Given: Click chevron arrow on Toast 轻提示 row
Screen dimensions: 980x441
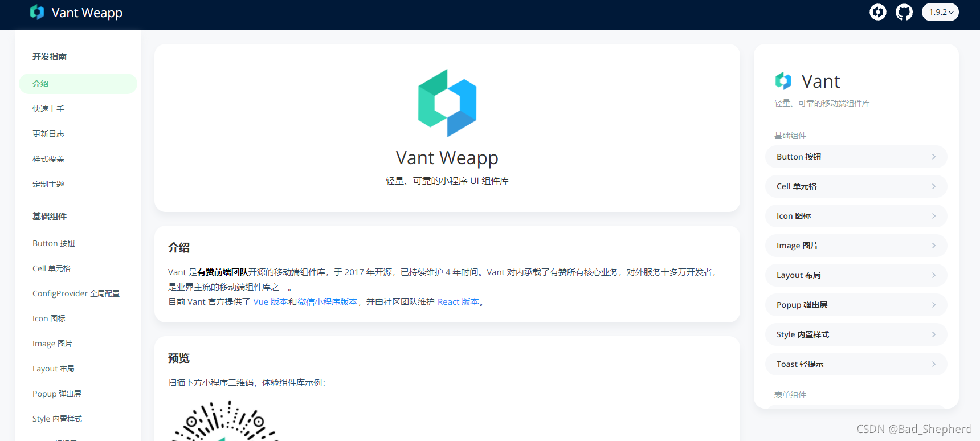Looking at the screenshot, I should coord(933,364).
